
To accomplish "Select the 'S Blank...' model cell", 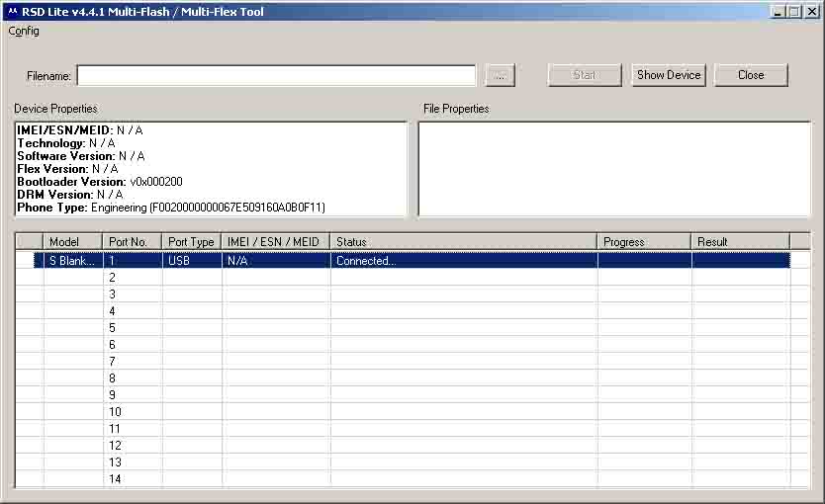I will 72,261.
